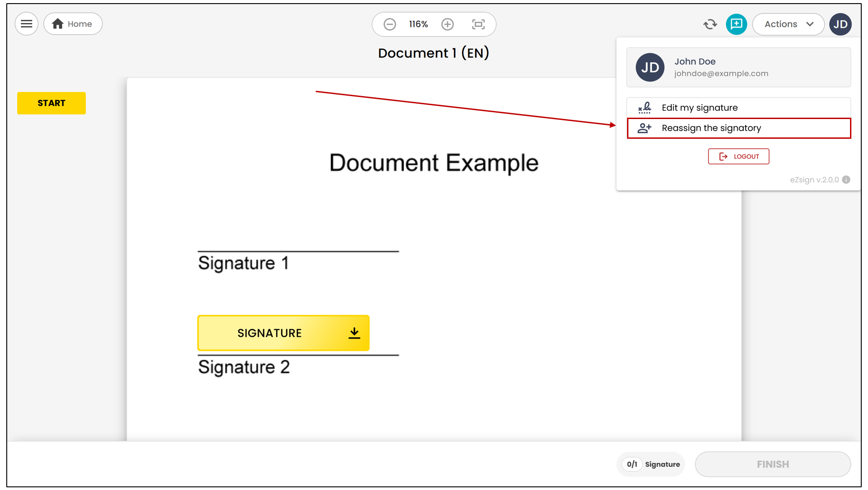This screenshot has height=490, width=868.
Task: Click the refresh sync icon
Action: point(710,24)
